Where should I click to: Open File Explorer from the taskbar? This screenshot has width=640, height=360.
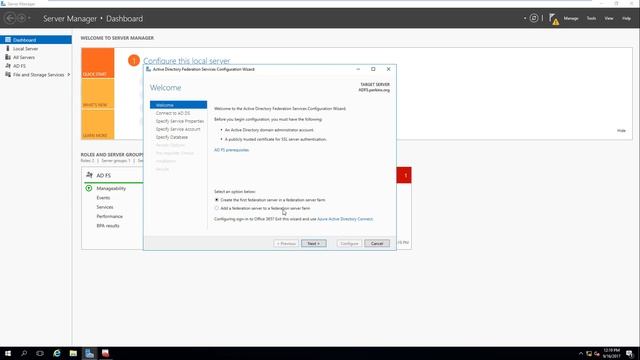click(73, 353)
